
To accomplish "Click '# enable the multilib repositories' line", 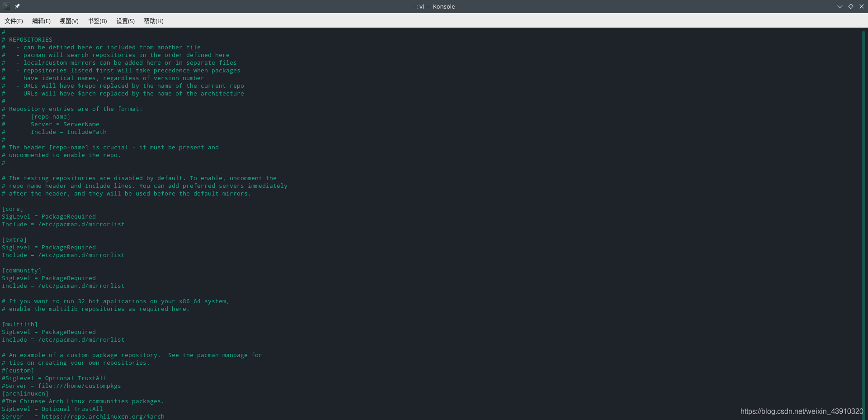I will (96, 309).
